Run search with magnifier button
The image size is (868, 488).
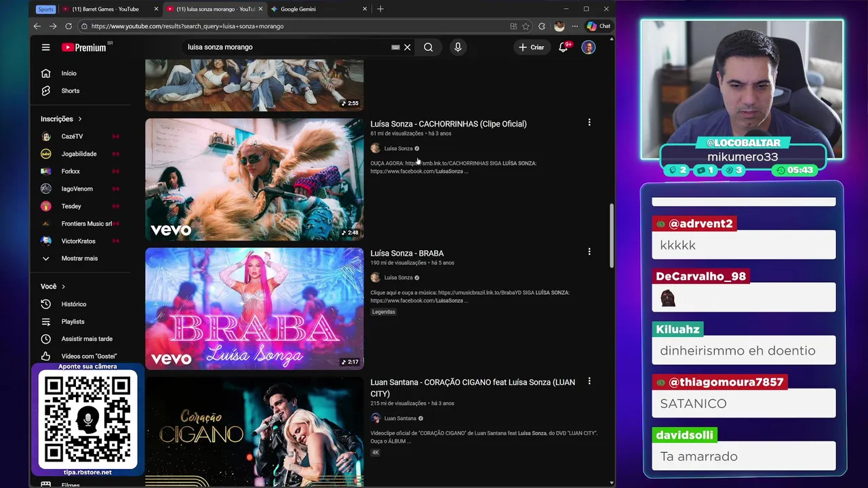(429, 47)
